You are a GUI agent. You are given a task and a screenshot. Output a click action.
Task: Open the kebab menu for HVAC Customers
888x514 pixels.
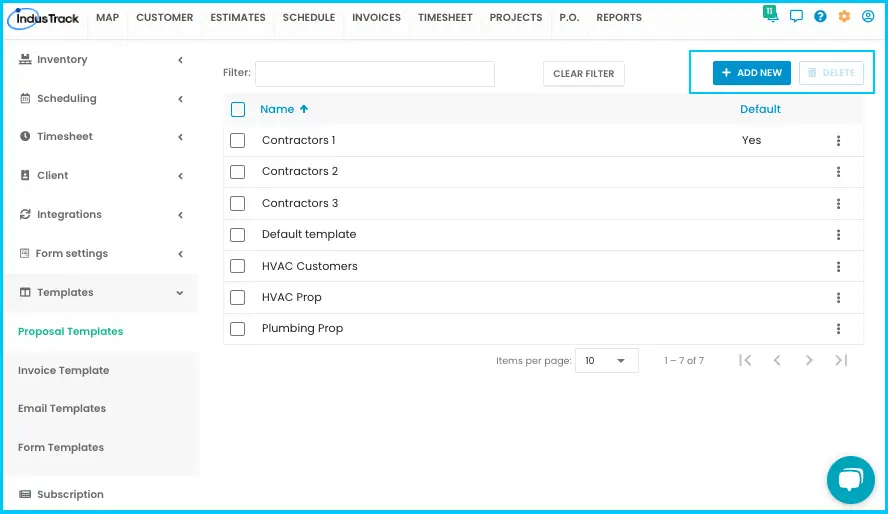(x=838, y=266)
